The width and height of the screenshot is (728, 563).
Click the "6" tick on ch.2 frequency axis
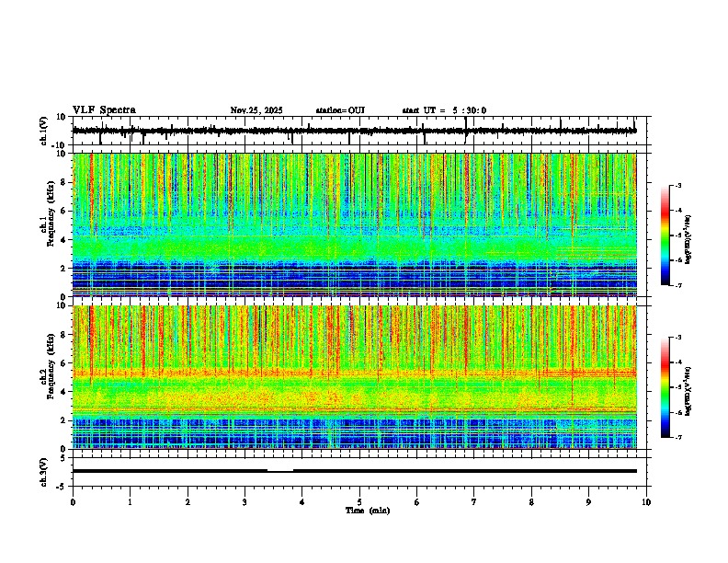64,363
